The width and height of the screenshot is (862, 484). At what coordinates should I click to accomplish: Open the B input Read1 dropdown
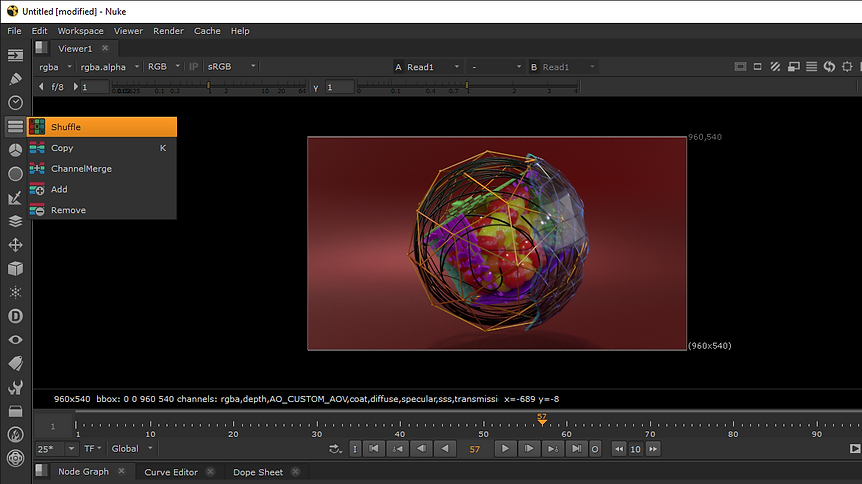coord(568,67)
